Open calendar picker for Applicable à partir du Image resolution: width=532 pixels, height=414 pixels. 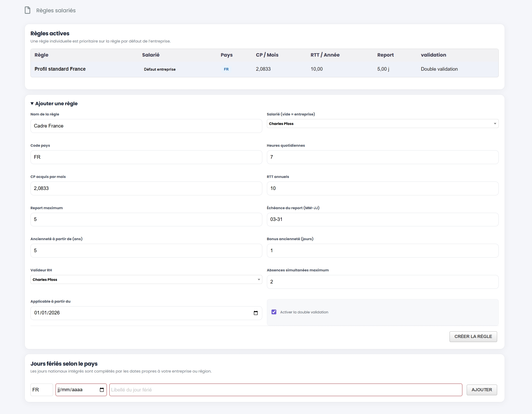tap(256, 313)
